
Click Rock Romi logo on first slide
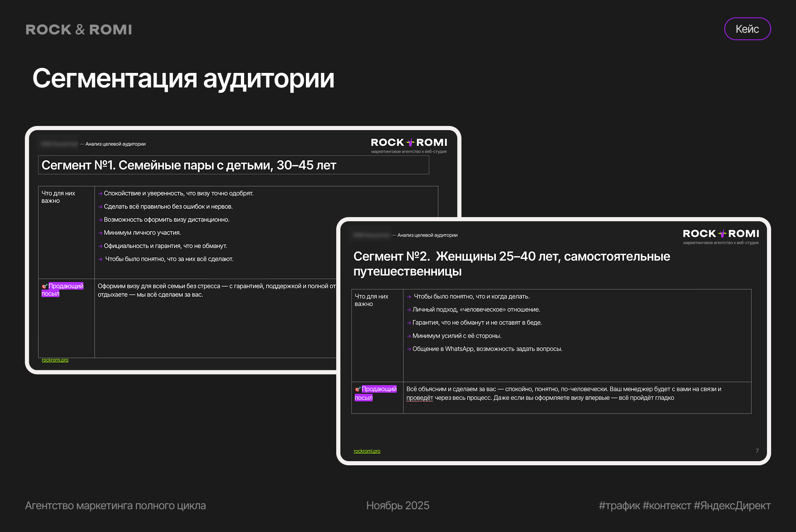pos(409,143)
